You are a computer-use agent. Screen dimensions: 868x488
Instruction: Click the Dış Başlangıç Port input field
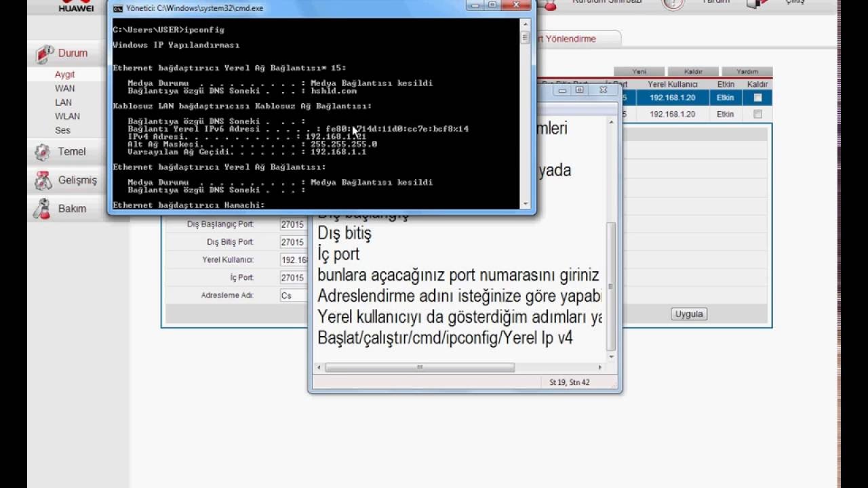293,224
